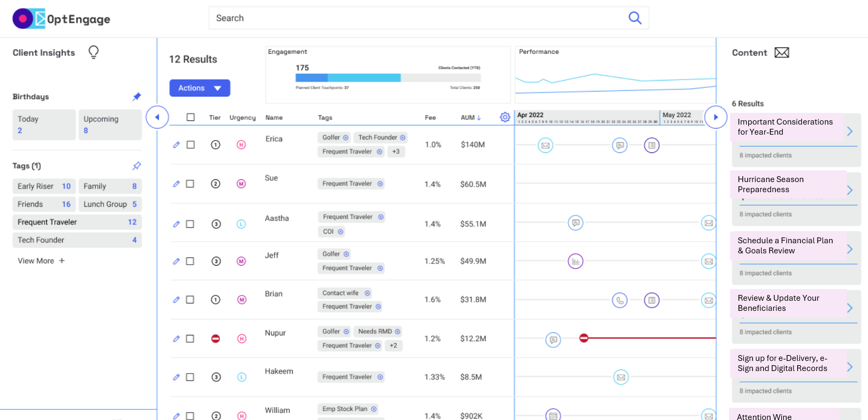This screenshot has height=420, width=868.
Task: Select Erica's row checkbox
Action: (191, 145)
